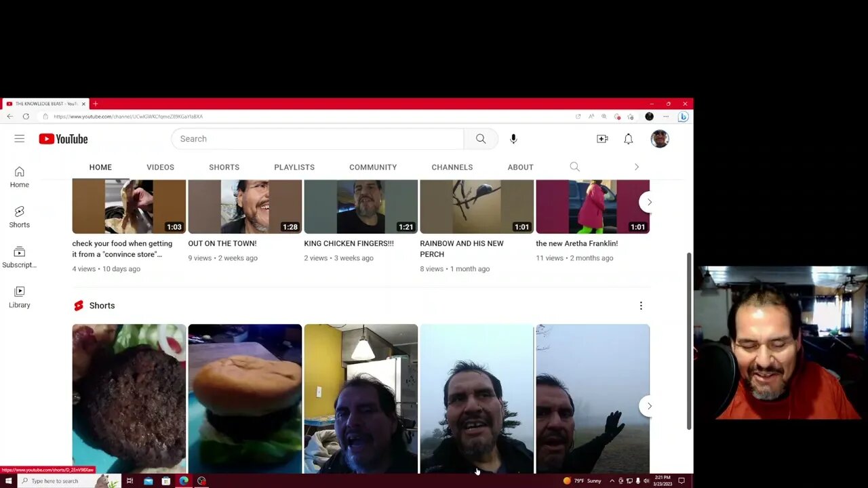Open the 'OUT ON THE TOWN!' video title
The width and height of the screenshot is (868, 488).
click(222, 243)
